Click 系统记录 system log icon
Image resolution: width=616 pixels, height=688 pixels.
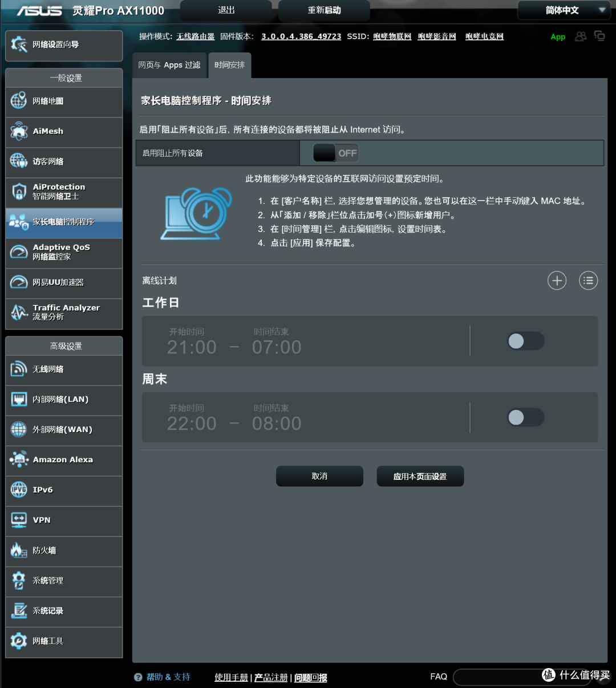coord(19,610)
